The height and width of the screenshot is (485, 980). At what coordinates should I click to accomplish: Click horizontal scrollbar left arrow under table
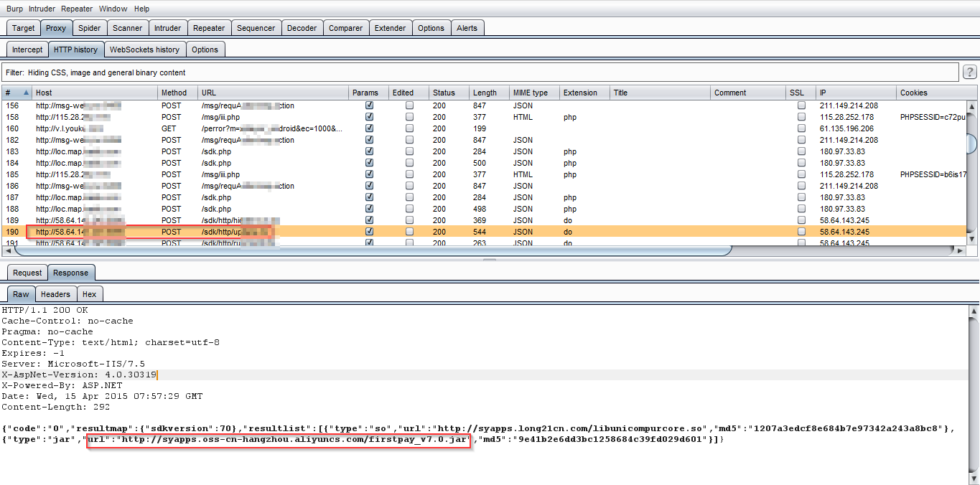coord(8,250)
